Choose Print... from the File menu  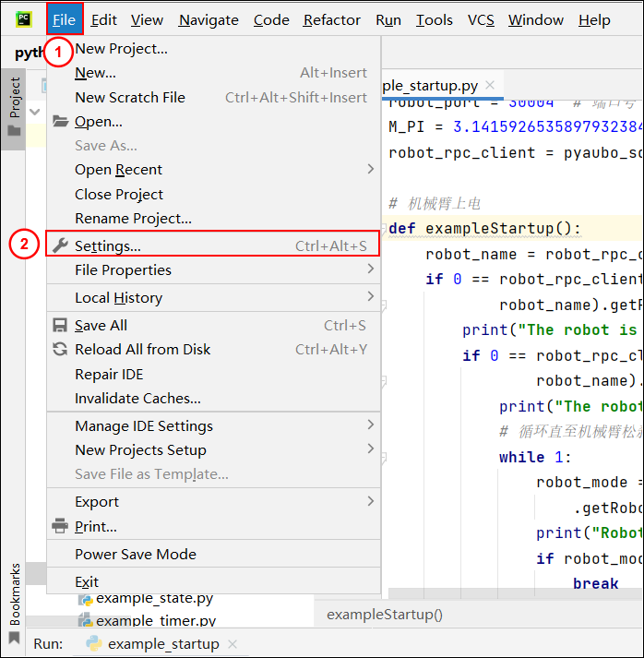click(213, 526)
